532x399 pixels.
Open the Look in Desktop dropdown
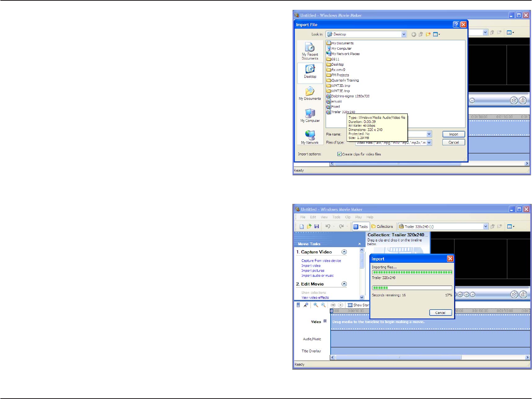pyautogui.click(x=404, y=35)
